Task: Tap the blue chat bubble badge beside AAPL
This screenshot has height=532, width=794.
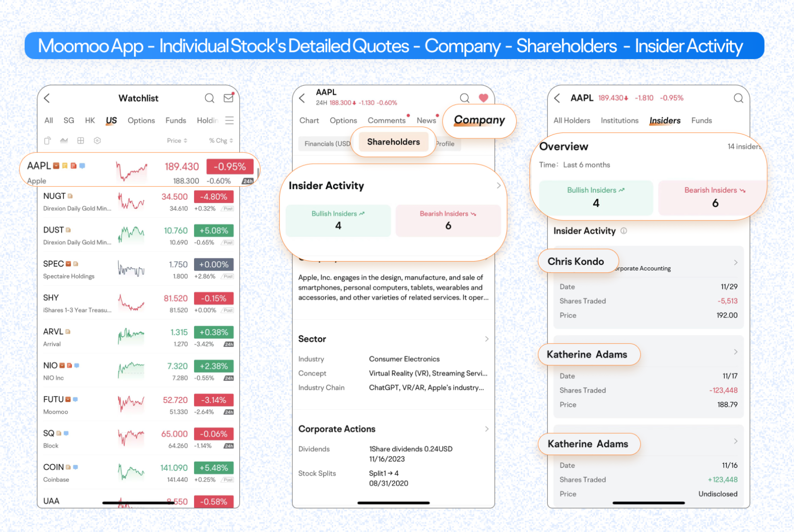Action: [82, 166]
